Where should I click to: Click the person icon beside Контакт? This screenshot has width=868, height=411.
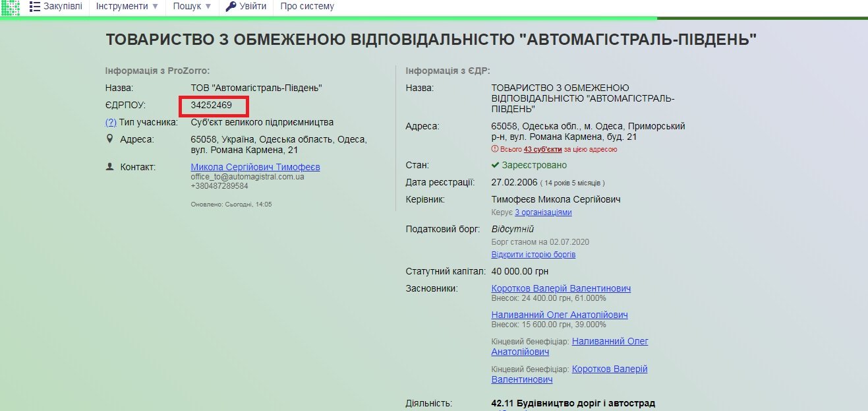click(109, 167)
